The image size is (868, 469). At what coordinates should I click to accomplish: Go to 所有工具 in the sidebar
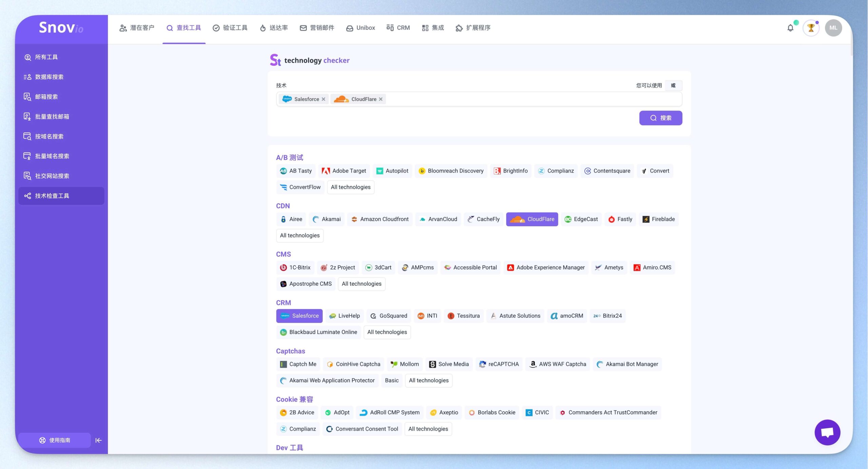[61, 57]
